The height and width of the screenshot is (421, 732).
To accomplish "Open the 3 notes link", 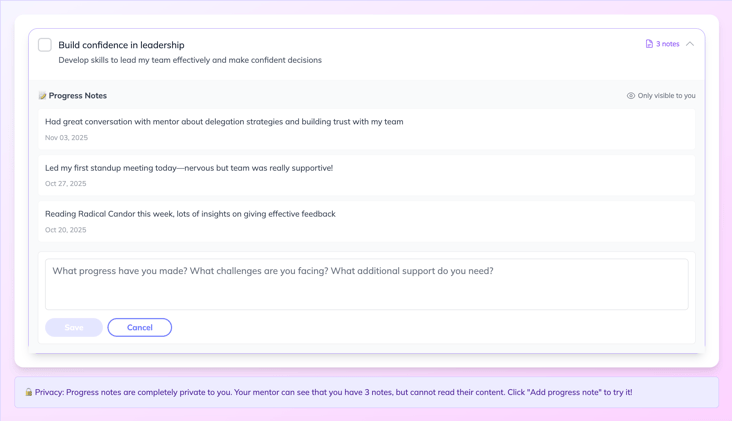I will click(x=662, y=44).
